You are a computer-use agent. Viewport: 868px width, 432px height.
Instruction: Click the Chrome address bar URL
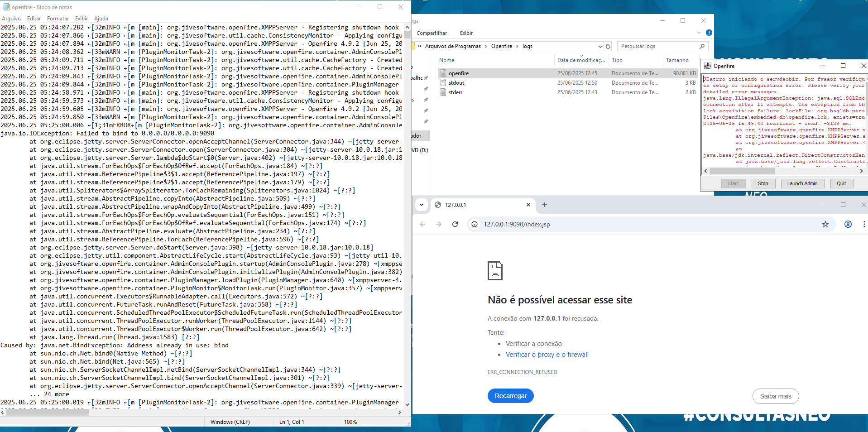(517, 224)
